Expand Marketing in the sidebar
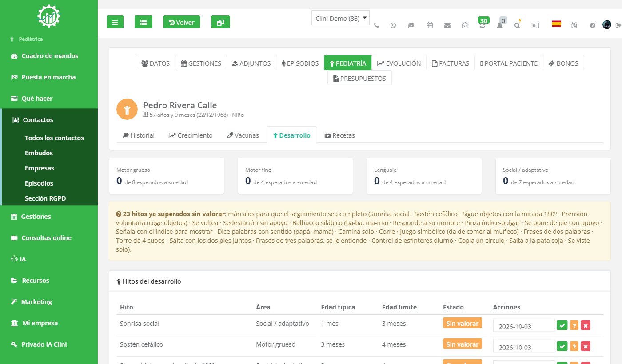The width and height of the screenshot is (622, 364). click(x=49, y=301)
